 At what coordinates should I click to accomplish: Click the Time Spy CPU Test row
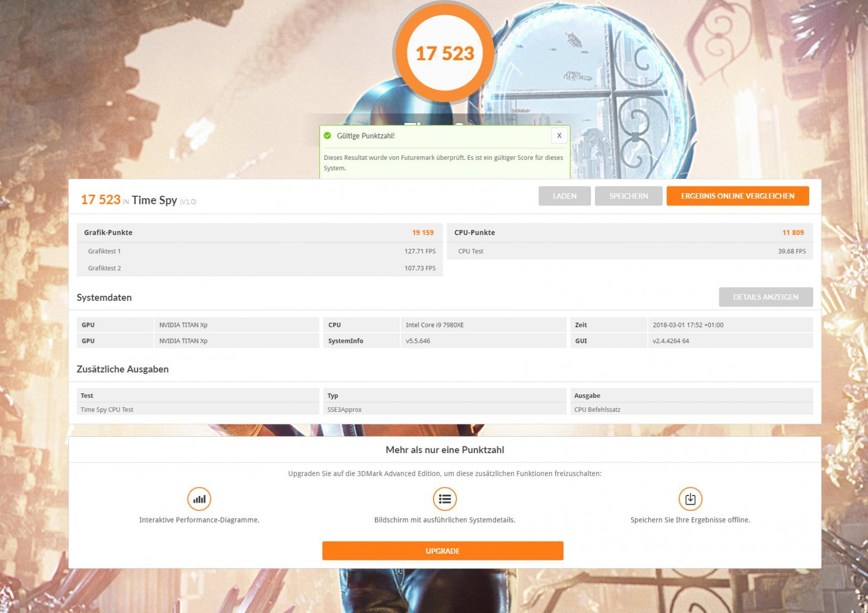coord(198,409)
